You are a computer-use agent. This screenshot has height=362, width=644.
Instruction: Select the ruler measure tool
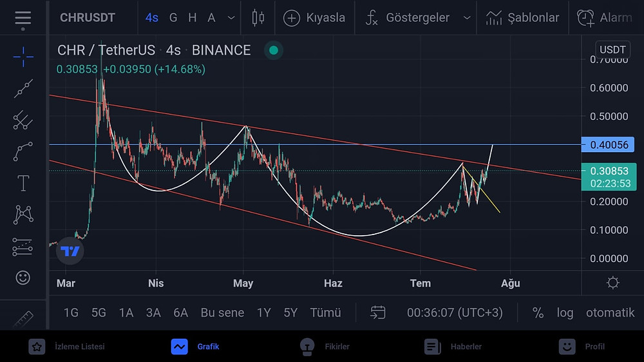[23, 319]
